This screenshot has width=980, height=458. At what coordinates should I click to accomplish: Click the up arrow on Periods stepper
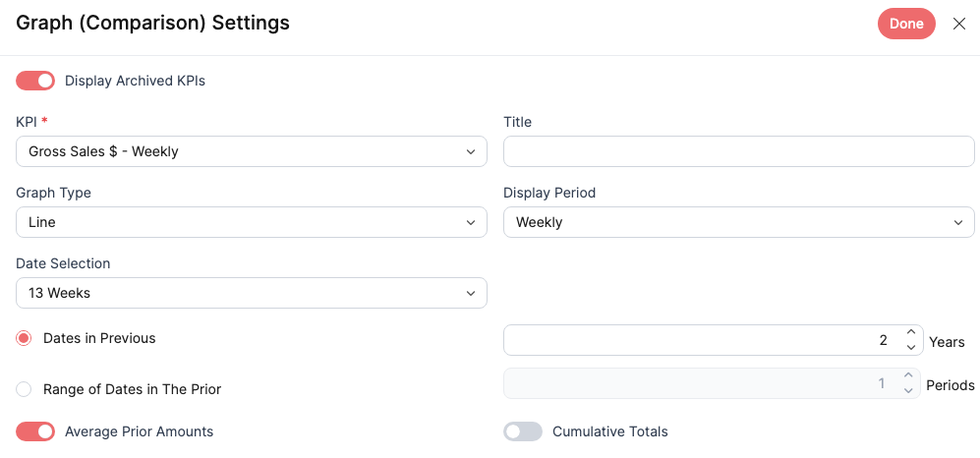(908, 376)
